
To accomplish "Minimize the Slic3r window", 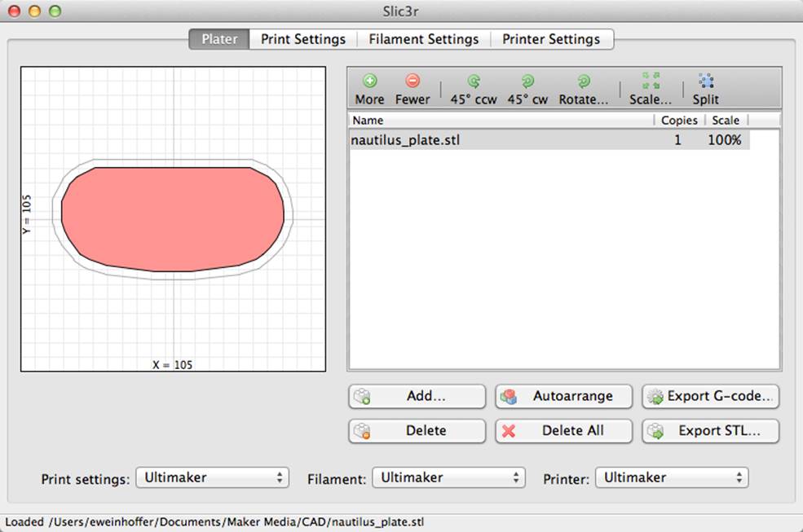I will (x=34, y=11).
